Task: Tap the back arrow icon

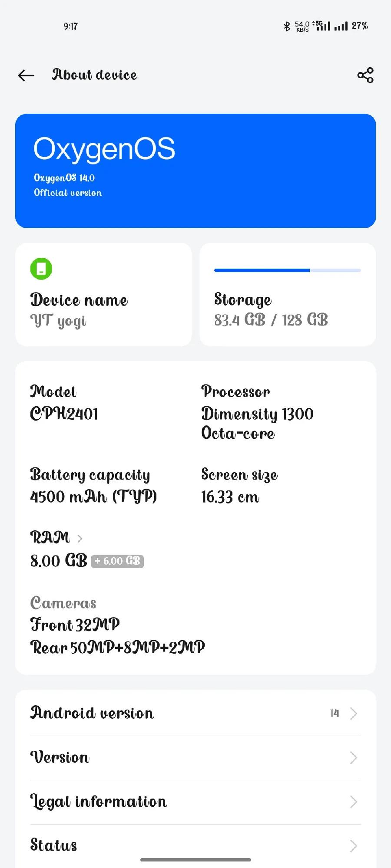Action: click(26, 75)
